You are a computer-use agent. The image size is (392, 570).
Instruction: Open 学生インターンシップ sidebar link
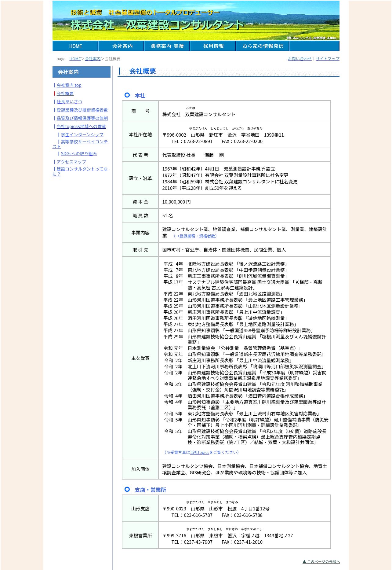(82, 135)
